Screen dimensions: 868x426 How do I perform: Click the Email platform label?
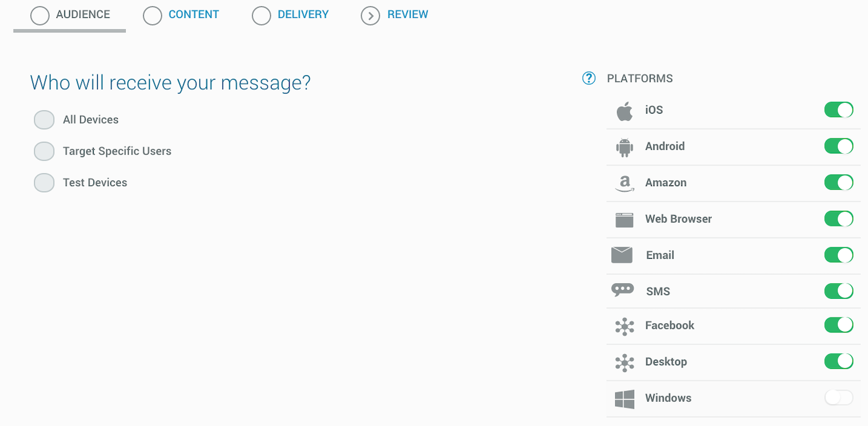click(660, 255)
